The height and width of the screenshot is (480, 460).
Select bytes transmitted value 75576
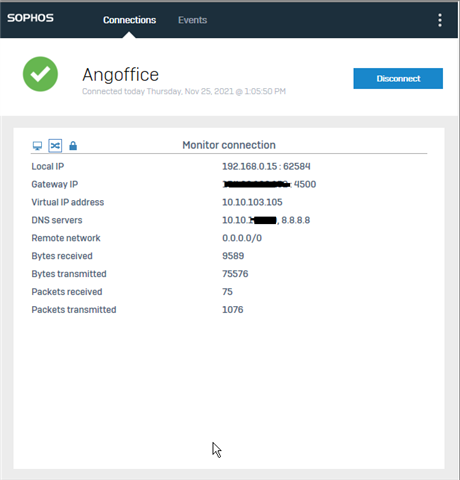235,274
